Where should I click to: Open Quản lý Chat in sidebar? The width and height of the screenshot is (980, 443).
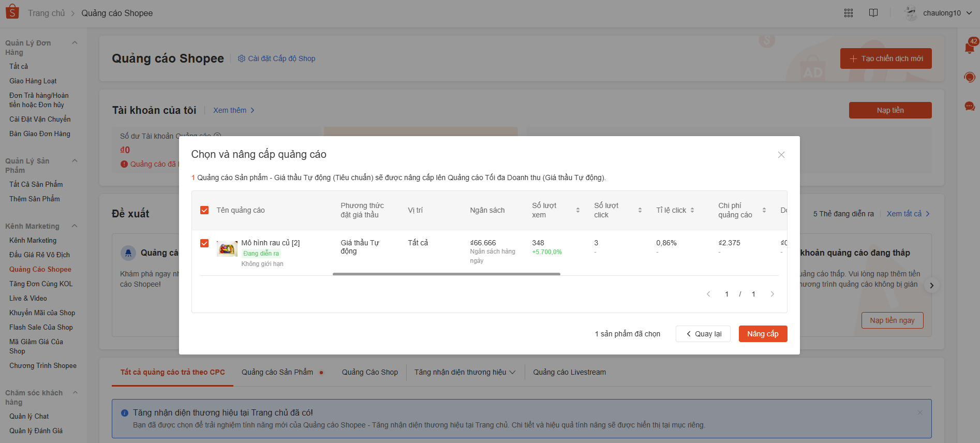[29, 416]
